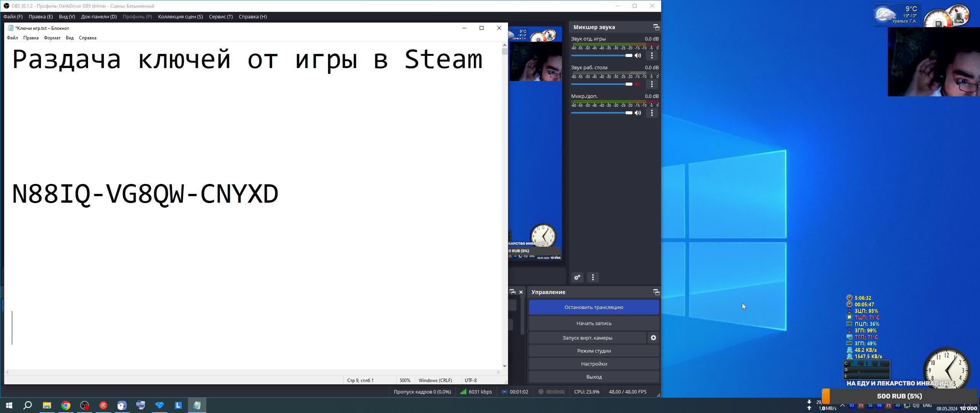
Task: Open the OBS icon in taskbar
Action: coord(85,405)
